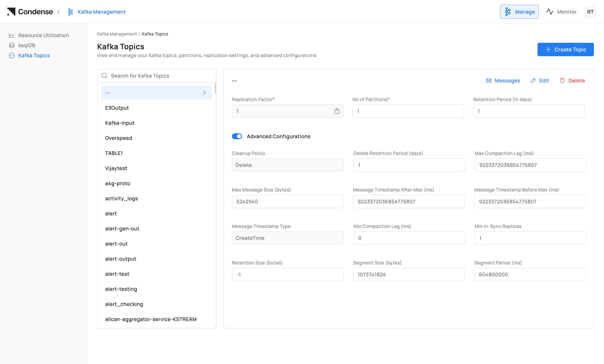Image resolution: width=604 pixels, height=364 pixels.
Task: Click the search magnifier icon
Action: (104, 76)
